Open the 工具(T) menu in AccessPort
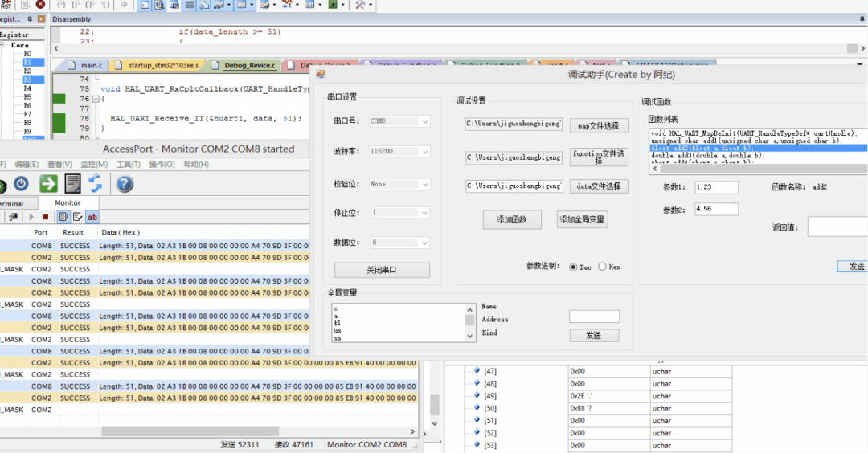The image size is (868, 453). click(129, 165)
